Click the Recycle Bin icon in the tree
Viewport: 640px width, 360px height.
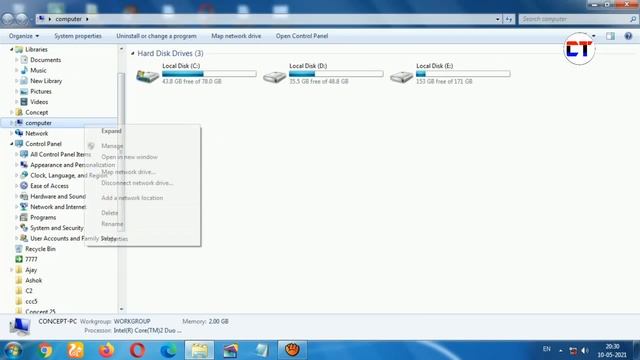(19, 249)
